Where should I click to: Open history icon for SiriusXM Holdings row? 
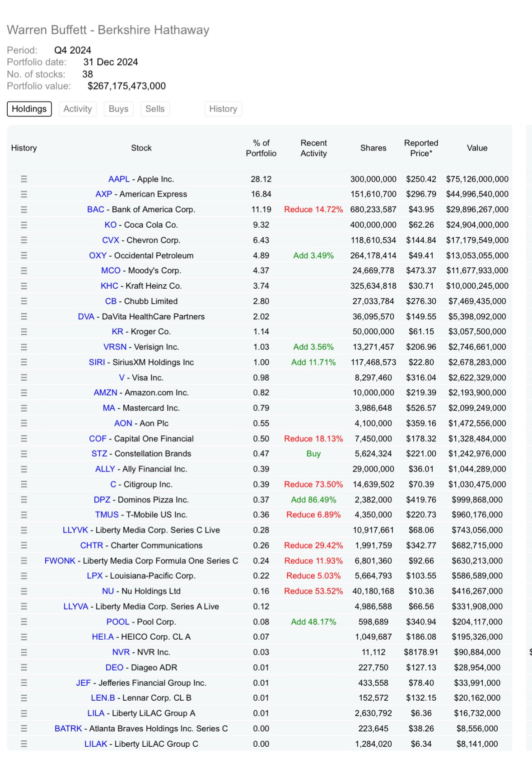coord(24,362)
